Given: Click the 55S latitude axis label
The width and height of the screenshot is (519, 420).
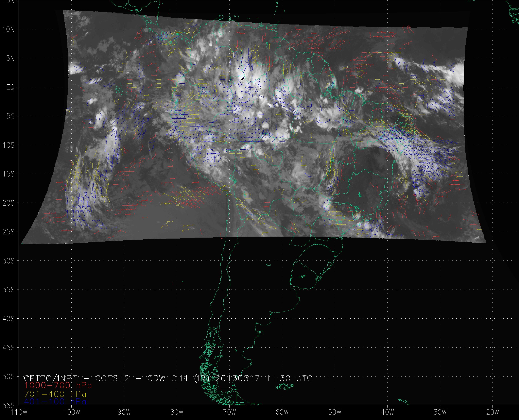Looking at the screenshot, I should pyautogui.click(x=8, y=406).
